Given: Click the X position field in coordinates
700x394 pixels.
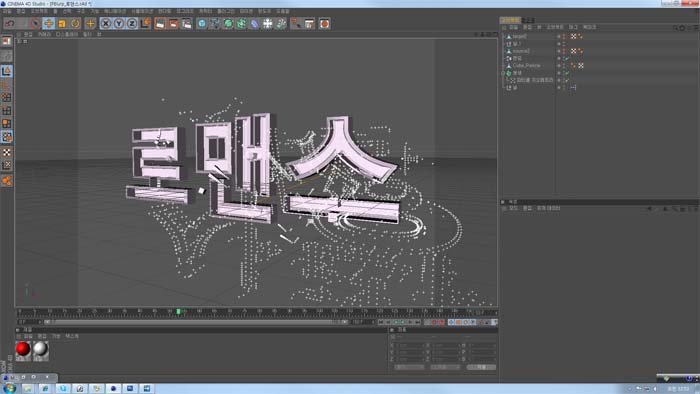Looking at the screenshot, I should point(409,345).
